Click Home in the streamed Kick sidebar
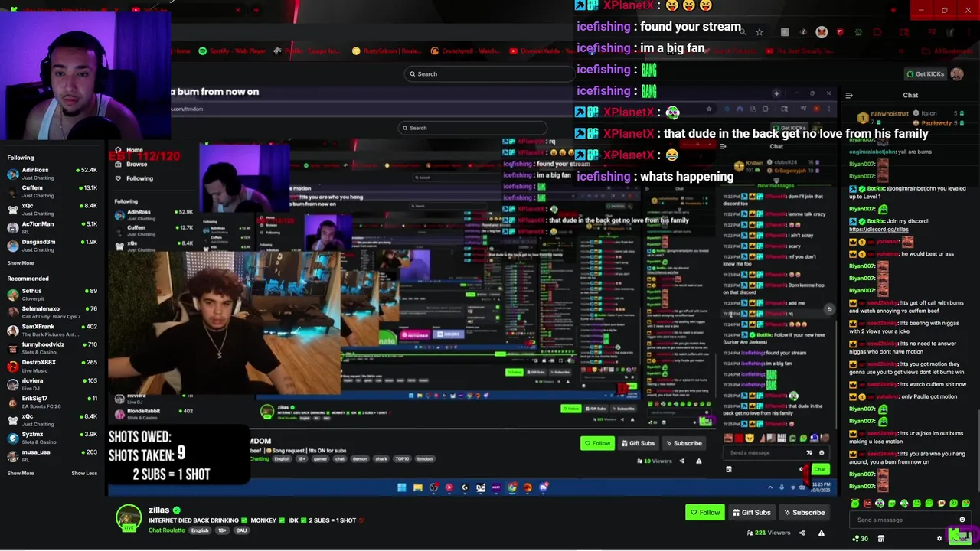This screenshot has width=980, height=551. point(129,150)
